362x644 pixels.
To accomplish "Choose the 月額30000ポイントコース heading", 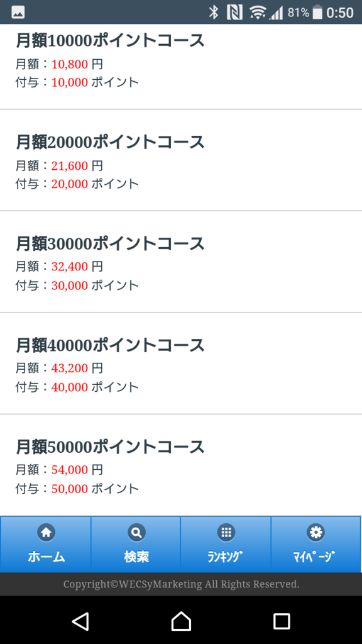I will pyautogui.click(x=110, y=244).
